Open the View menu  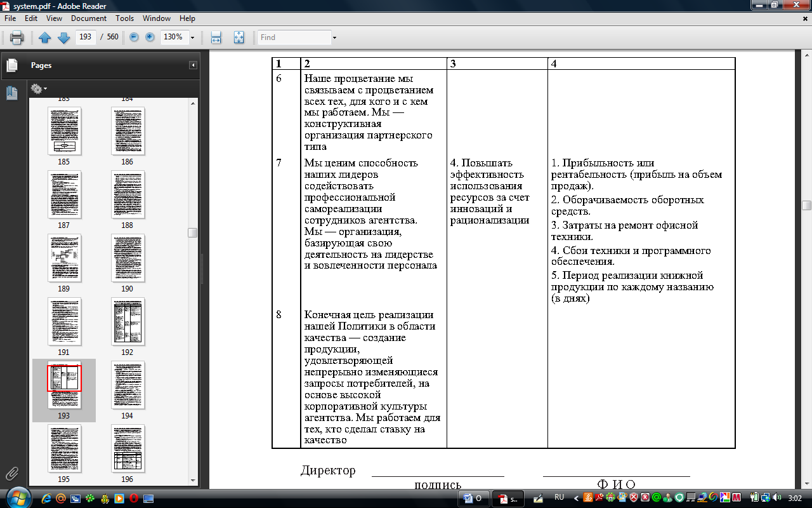54,18
